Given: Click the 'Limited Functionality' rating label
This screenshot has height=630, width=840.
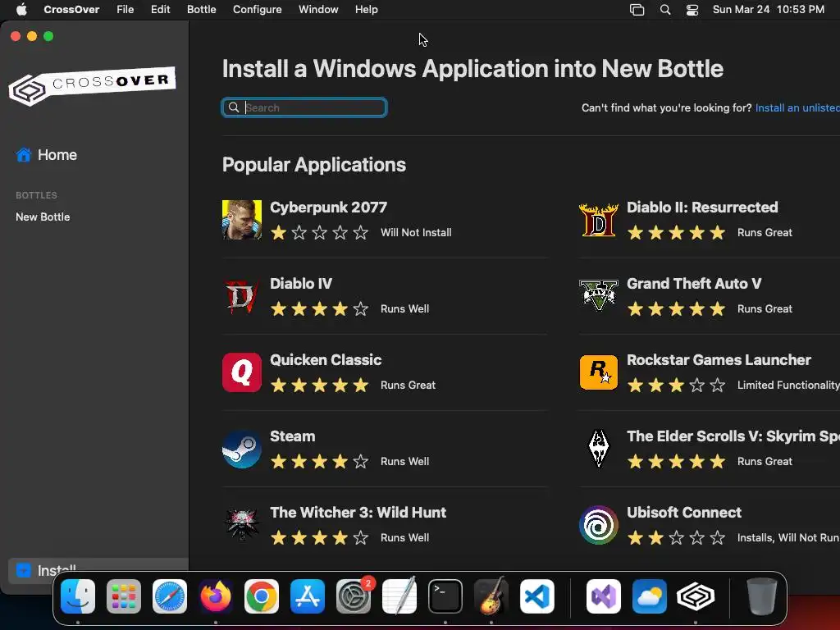Looking at the screenshot, I should tap(788, 386).
